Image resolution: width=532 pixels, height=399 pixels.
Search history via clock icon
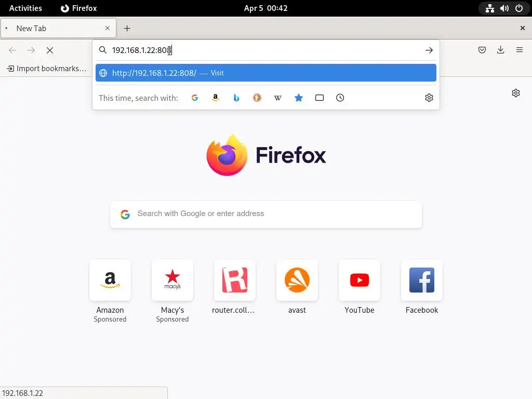tap(340, 98)
